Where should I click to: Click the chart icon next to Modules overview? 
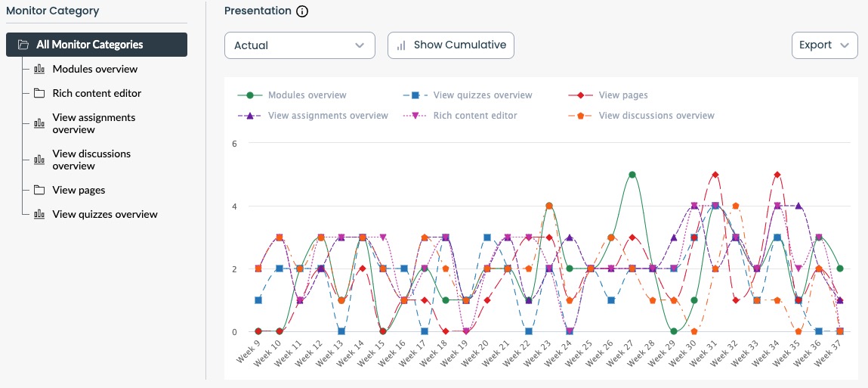coord(39,69)
